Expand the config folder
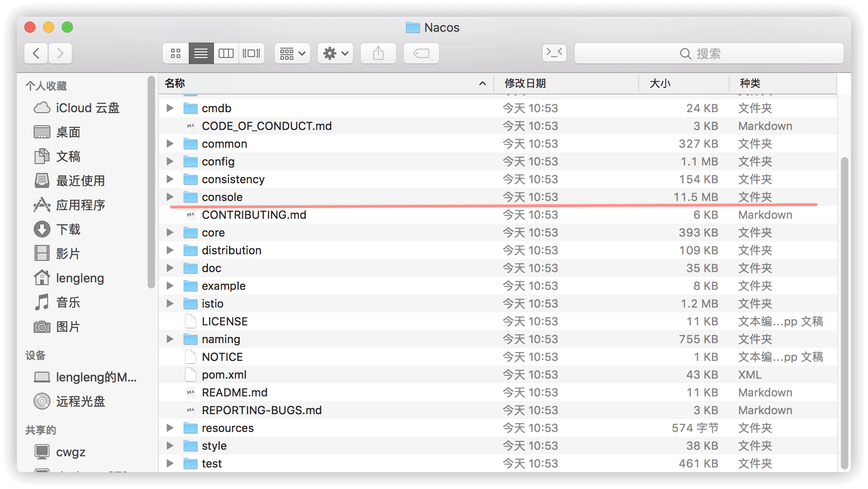This screenshot has width=868, height=489. point(170,161)
